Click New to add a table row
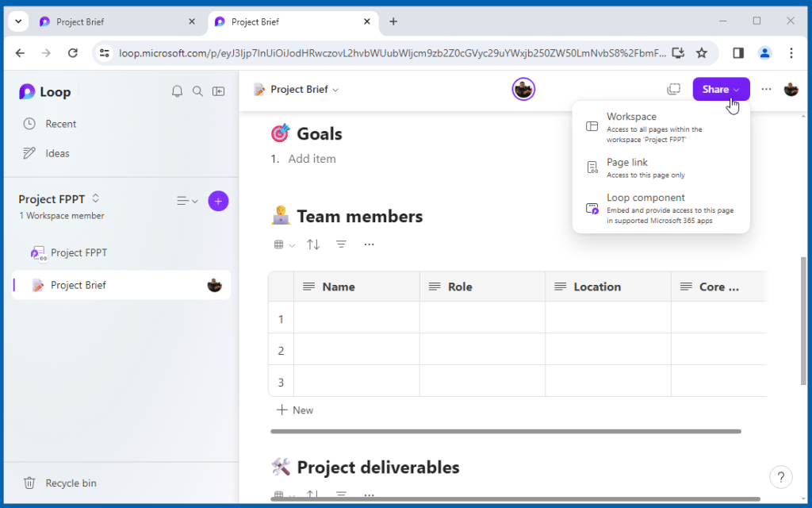This screenshot has height=508, width=812. point(294,410)
